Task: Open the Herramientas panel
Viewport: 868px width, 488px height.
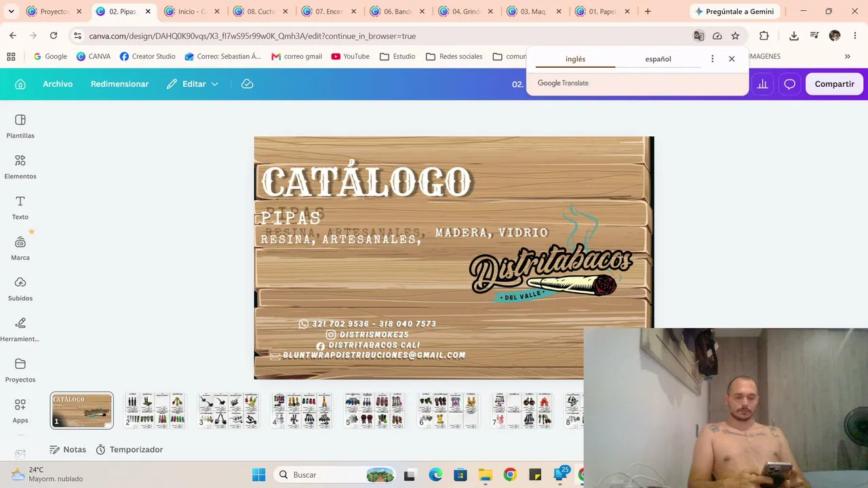Action: pos(20,329)
